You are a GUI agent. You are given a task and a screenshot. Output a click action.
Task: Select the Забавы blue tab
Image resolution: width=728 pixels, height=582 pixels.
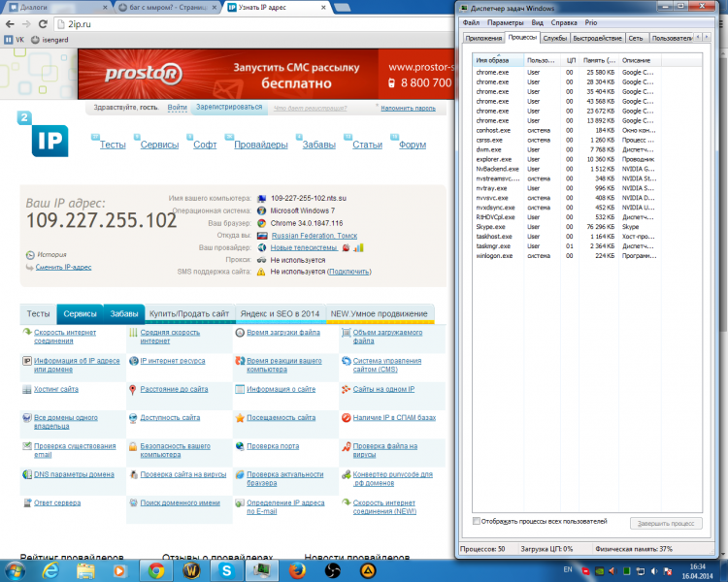[124, 313]
